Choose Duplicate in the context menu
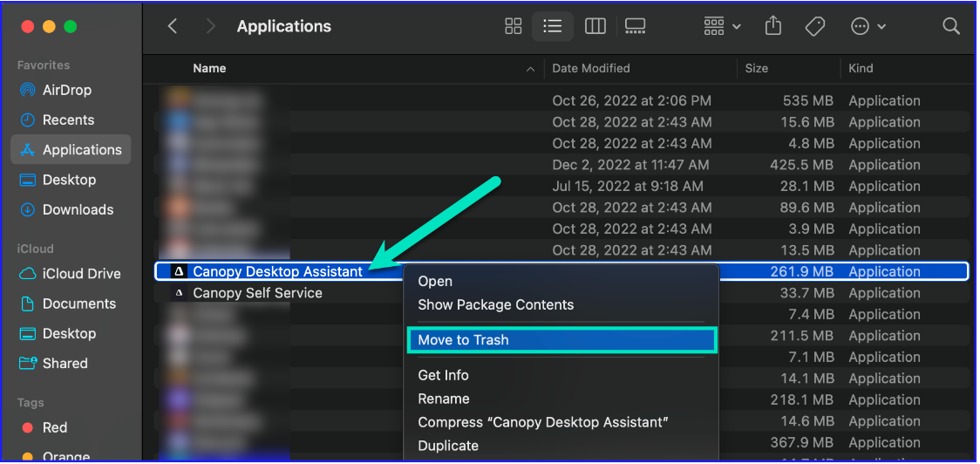980x464 pixels. 561,446
